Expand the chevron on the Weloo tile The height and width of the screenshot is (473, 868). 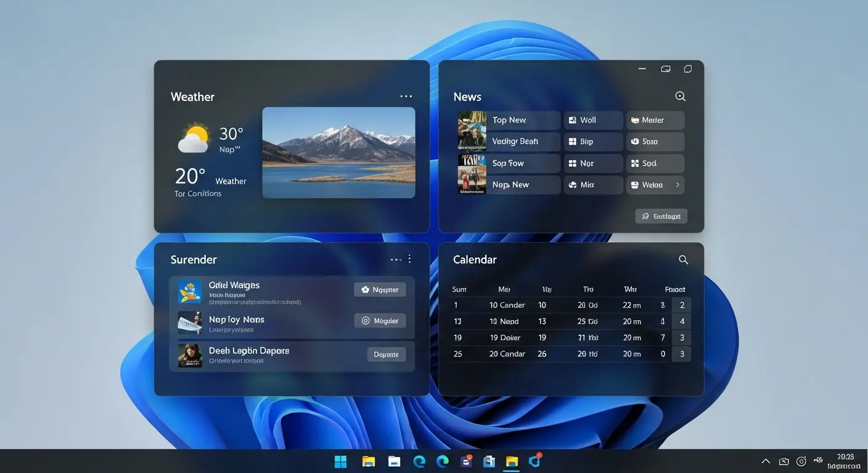pyautogui.click(x=678, y=185)
